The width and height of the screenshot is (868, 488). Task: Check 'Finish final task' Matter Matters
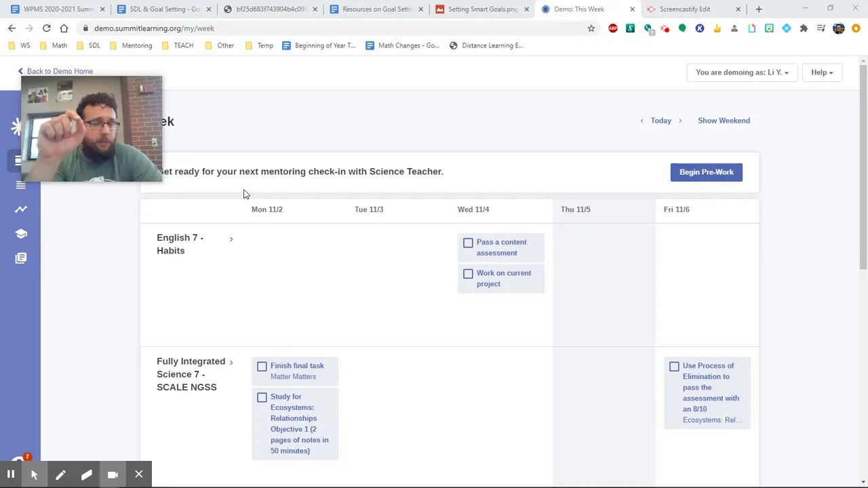[262, 366]
